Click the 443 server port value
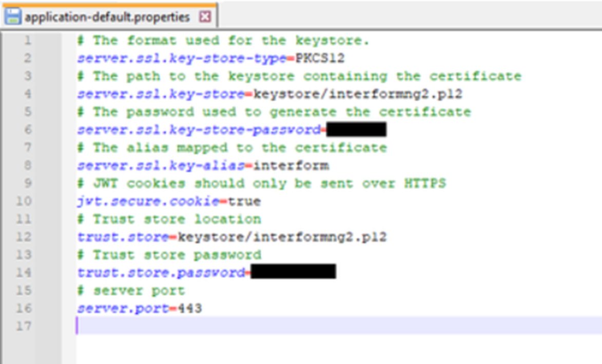This screenshot has height=364, width=602. [190, 309]
